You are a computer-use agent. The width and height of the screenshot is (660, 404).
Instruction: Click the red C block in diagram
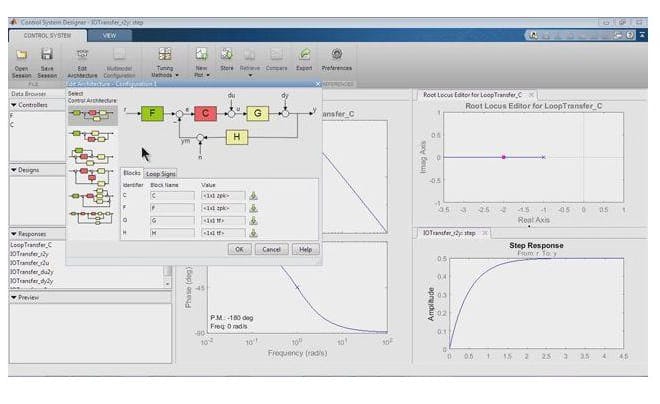205,113
